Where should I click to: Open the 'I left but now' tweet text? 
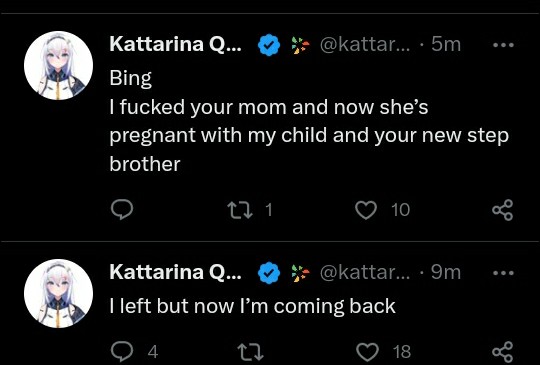tap(252, 306)
